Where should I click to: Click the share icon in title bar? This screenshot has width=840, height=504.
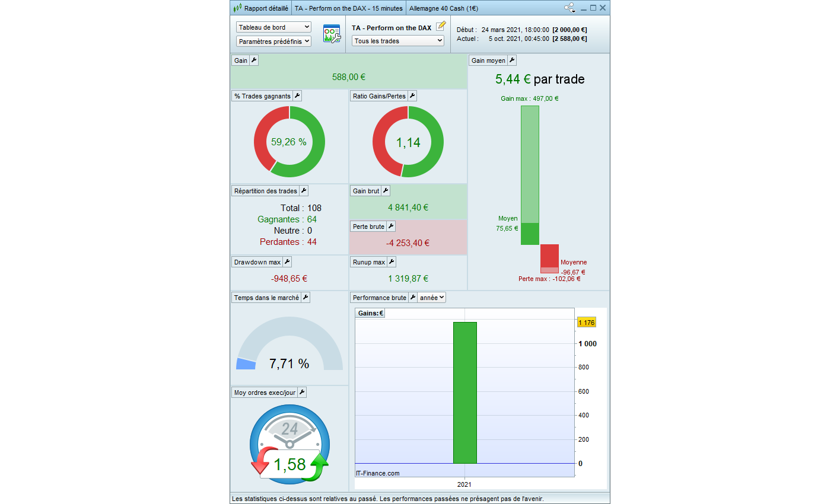pos(569,8)
